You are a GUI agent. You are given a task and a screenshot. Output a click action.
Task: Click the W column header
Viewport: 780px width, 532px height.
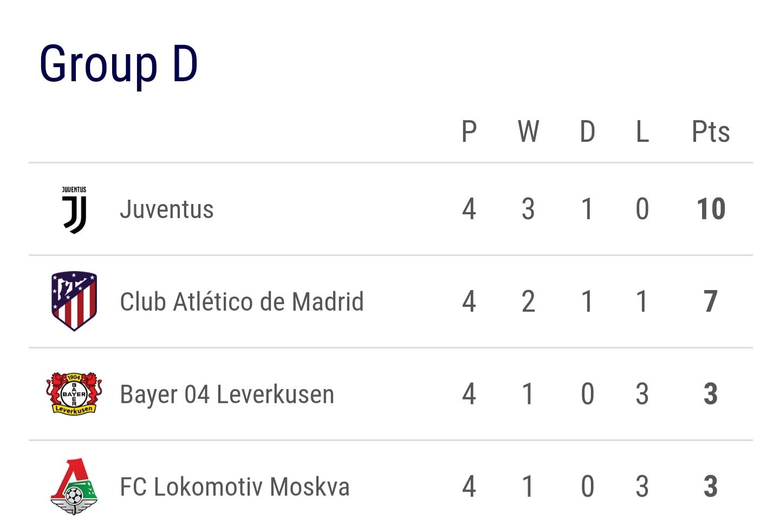coord(528,132)
